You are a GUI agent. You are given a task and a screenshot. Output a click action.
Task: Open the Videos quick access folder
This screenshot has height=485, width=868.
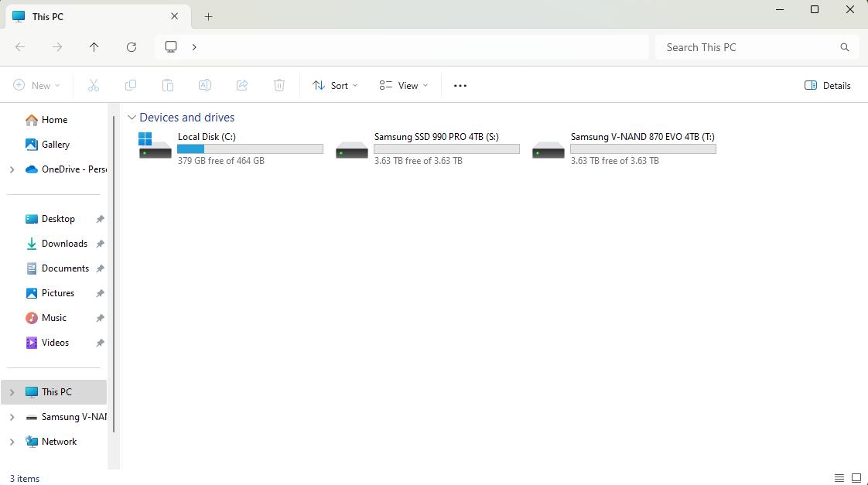pyautogui.click(x=55, y=343)
